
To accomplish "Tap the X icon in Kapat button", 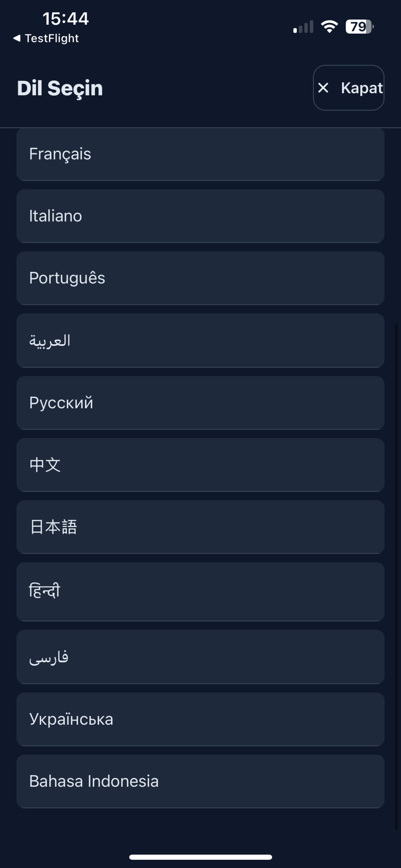I will 323,87.
